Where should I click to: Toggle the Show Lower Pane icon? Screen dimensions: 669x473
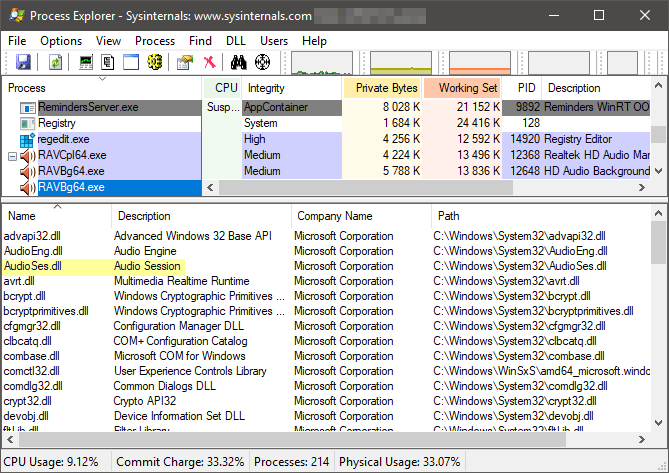pyautogui.click(x=131, y=62)
